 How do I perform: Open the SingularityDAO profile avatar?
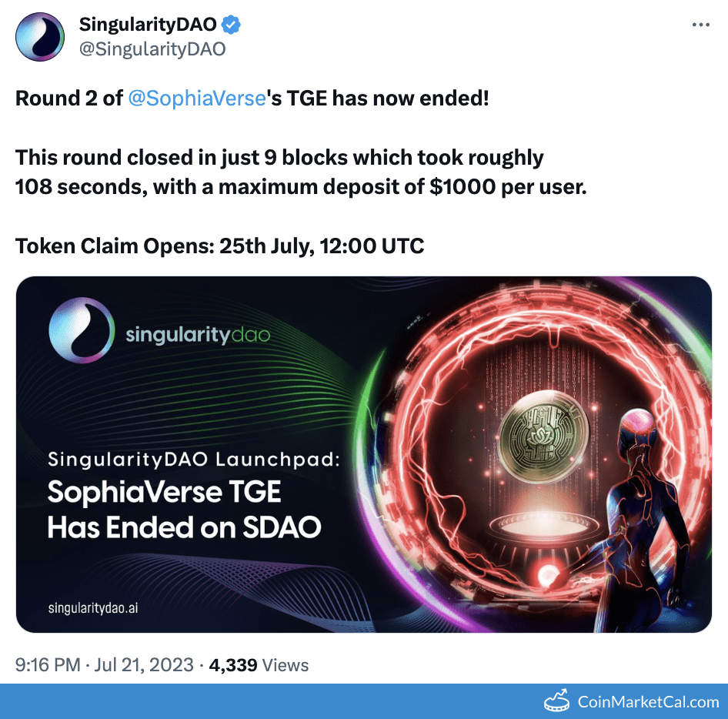coord(40,37)
